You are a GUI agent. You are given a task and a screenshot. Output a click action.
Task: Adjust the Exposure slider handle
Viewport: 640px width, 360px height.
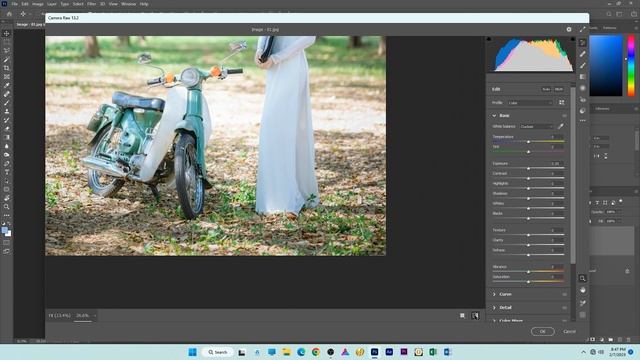528,168
